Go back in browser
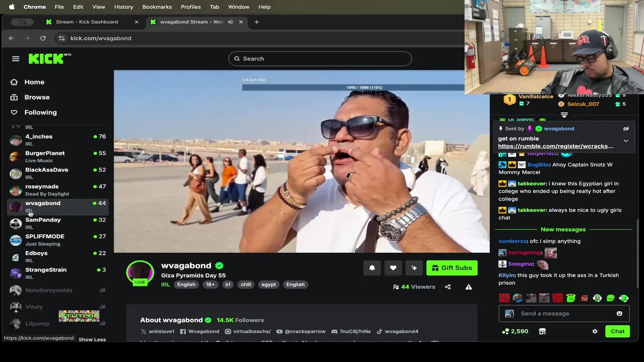 (x=12, y=38)
